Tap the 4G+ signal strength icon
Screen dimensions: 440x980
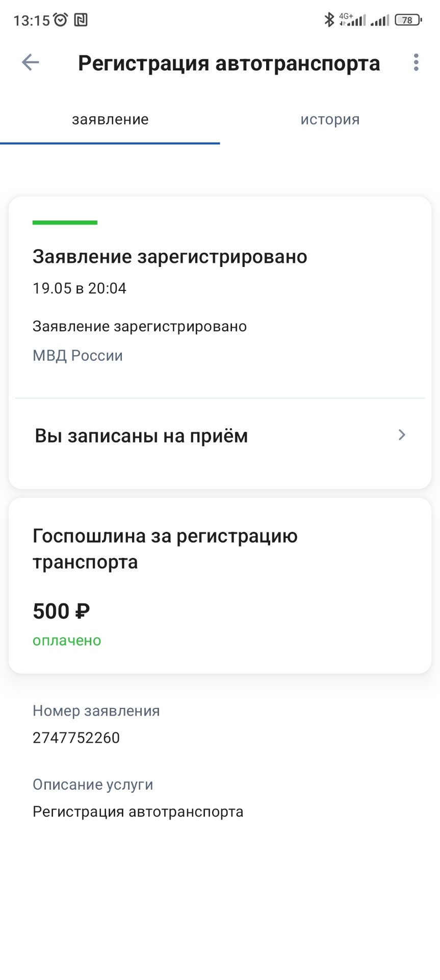click(353, 20)
